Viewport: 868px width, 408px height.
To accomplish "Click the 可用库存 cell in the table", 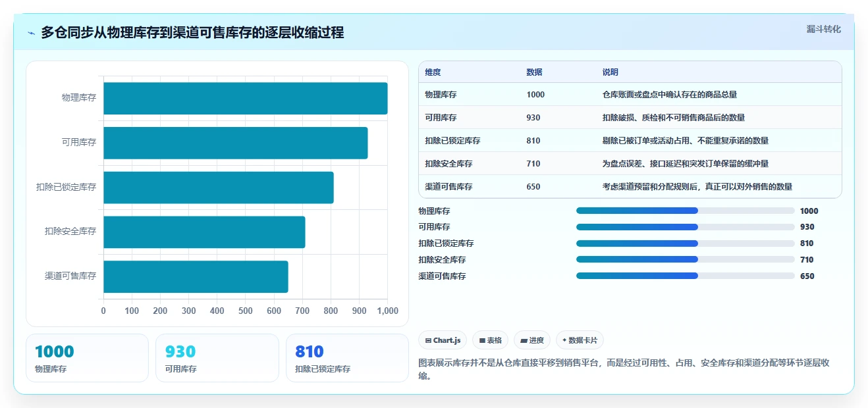I will tap(441, 118).
